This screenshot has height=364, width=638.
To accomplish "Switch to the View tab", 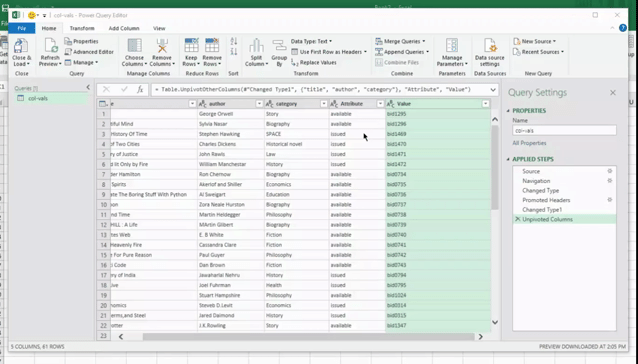I will 159,28.
